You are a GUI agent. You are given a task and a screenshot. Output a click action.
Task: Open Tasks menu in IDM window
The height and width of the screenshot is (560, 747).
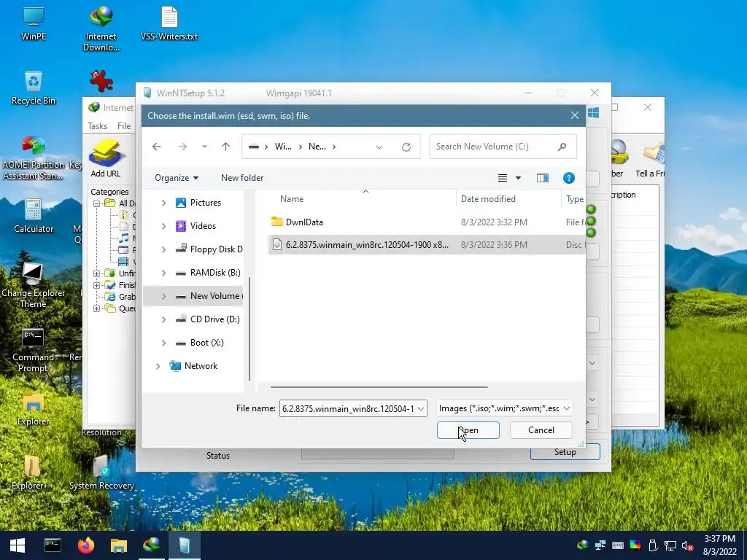[x=97, y=126]
